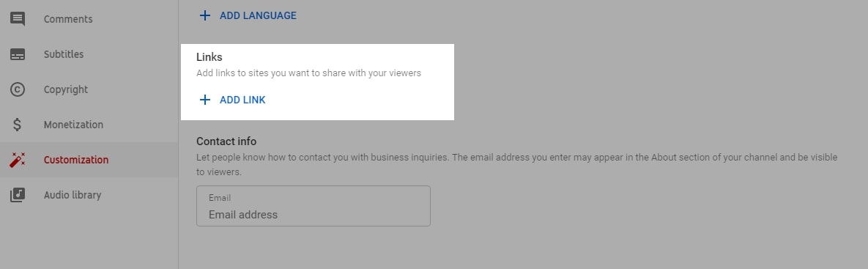Open the Monetization section label

pyautogui.click(x=74, y=125)
